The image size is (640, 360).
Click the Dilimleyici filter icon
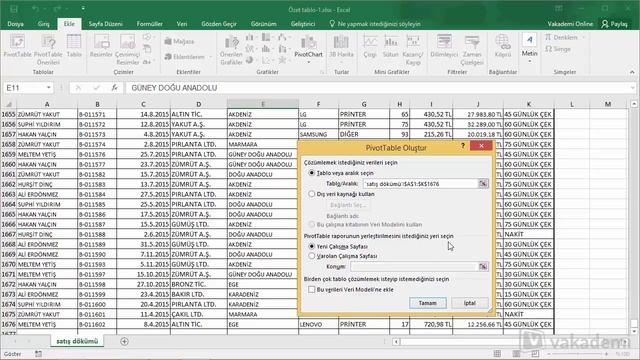pyautogui.click(x=444, y=46)
